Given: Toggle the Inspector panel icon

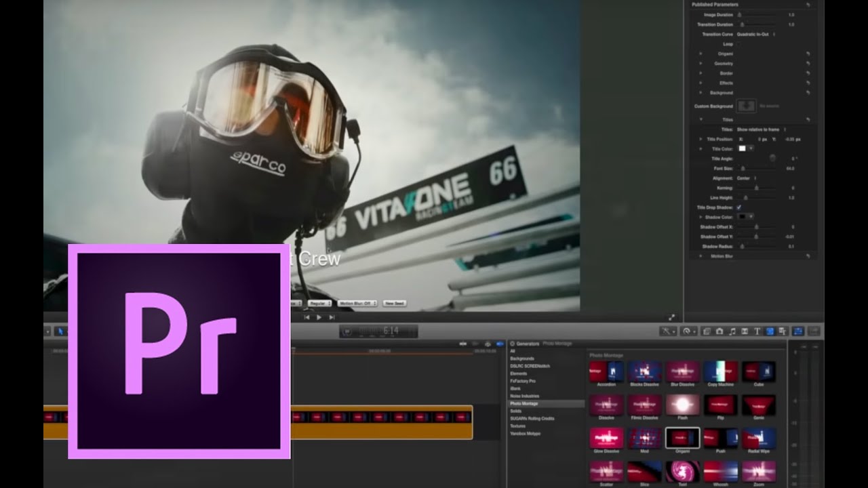Looking at the screenshot, I should [798, 331].
